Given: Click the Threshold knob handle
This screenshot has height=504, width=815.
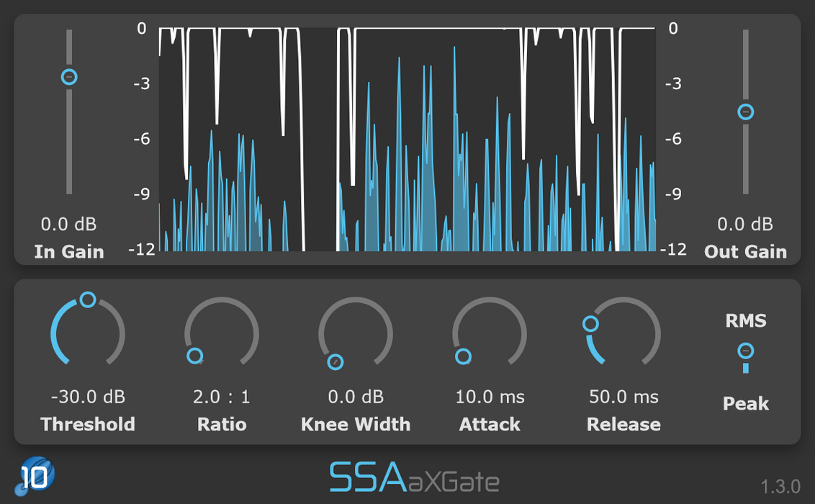Looking at the screenshot, I should pyautogui.click(x=88, y=300).
